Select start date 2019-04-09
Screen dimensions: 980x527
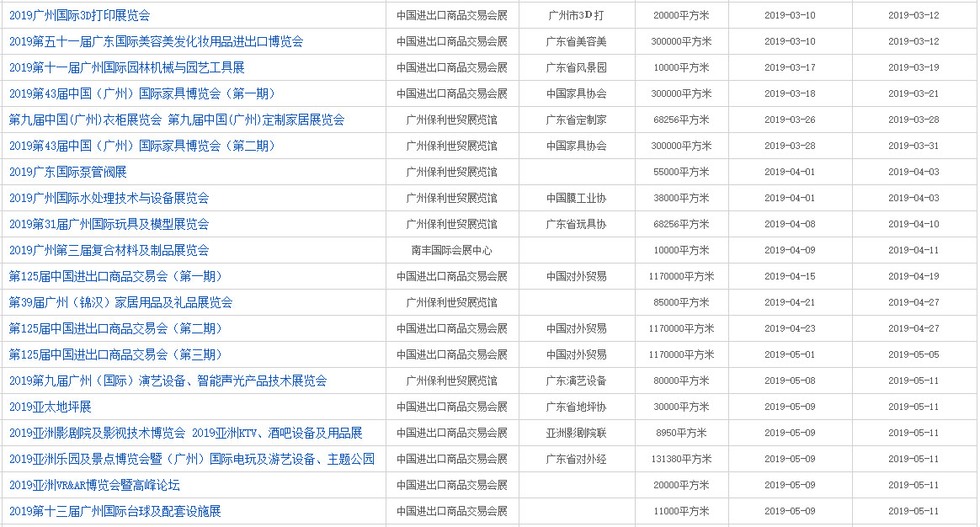click(790, 250)
